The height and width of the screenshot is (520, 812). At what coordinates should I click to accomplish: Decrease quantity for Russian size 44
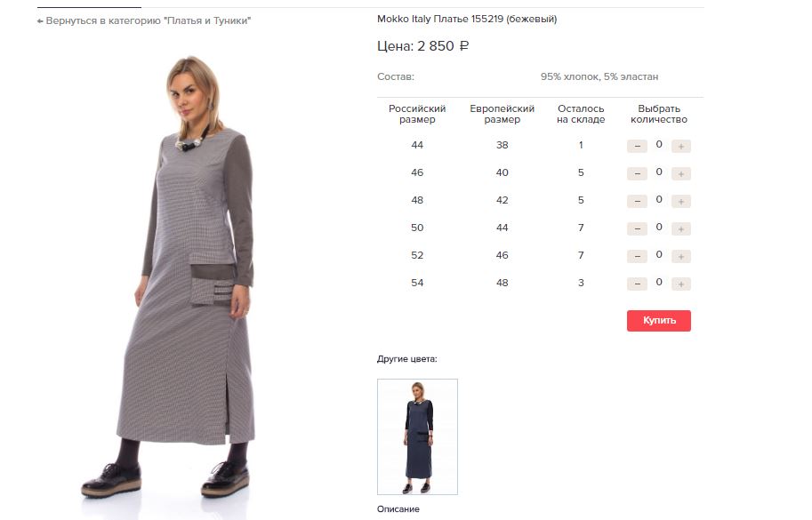click(x=637, y=147)
